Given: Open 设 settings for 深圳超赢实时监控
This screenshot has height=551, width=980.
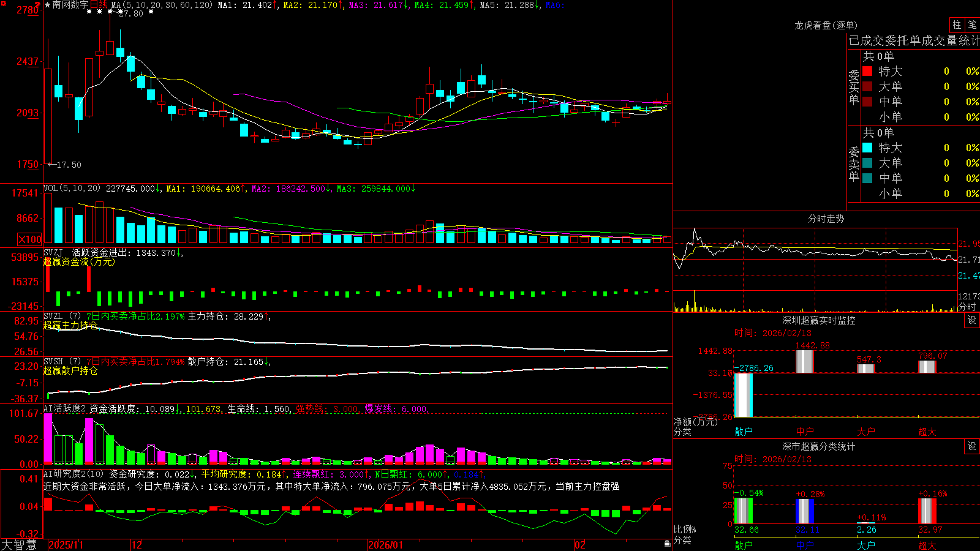Looking at the screenshot, I should point(972,320).
